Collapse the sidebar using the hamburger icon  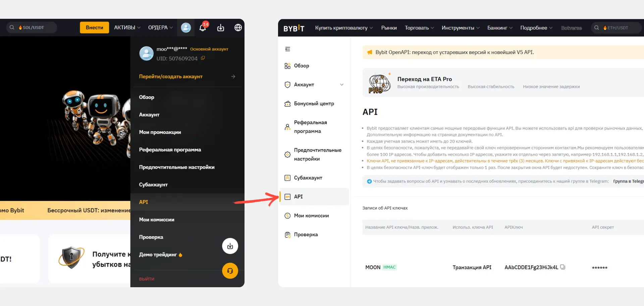287,49
